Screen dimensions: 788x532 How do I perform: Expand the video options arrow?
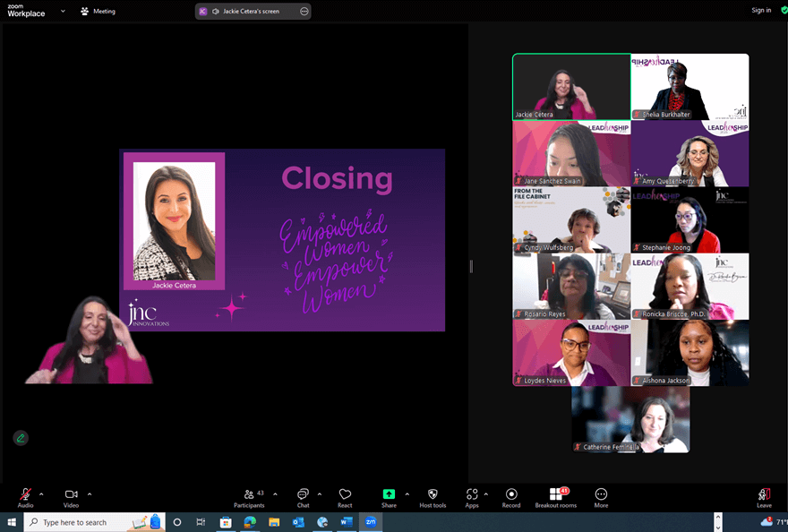pyautogui.click(x=90, y=494)
